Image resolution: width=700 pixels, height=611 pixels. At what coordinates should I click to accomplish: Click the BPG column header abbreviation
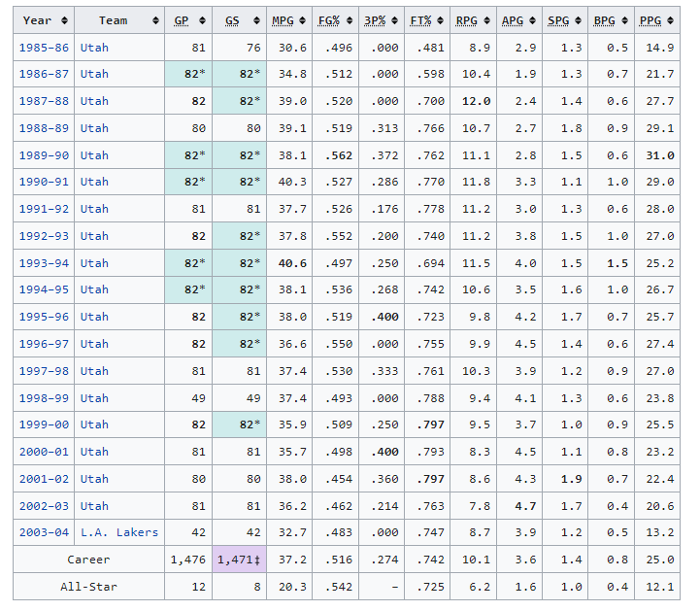point(605,20)
